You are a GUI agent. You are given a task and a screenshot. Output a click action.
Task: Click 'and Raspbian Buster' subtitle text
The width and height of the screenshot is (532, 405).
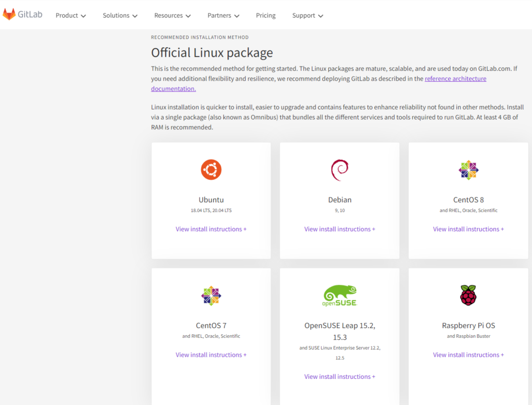tap(468, 336)
